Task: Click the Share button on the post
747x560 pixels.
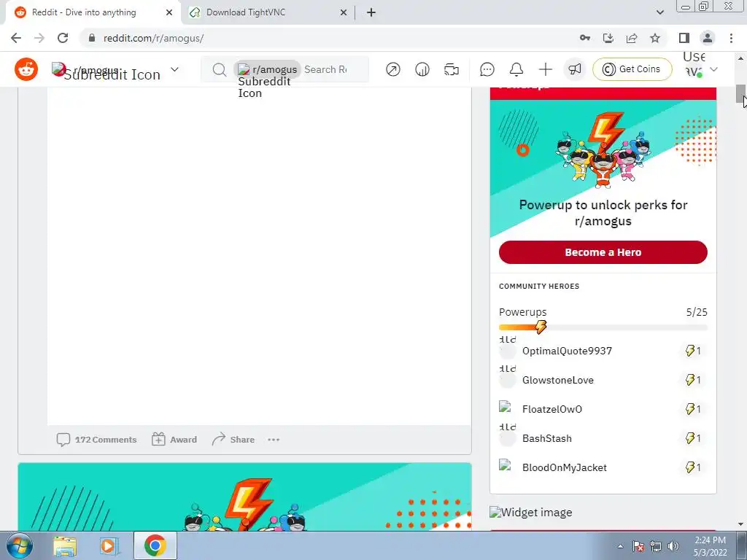Action: 233,440
